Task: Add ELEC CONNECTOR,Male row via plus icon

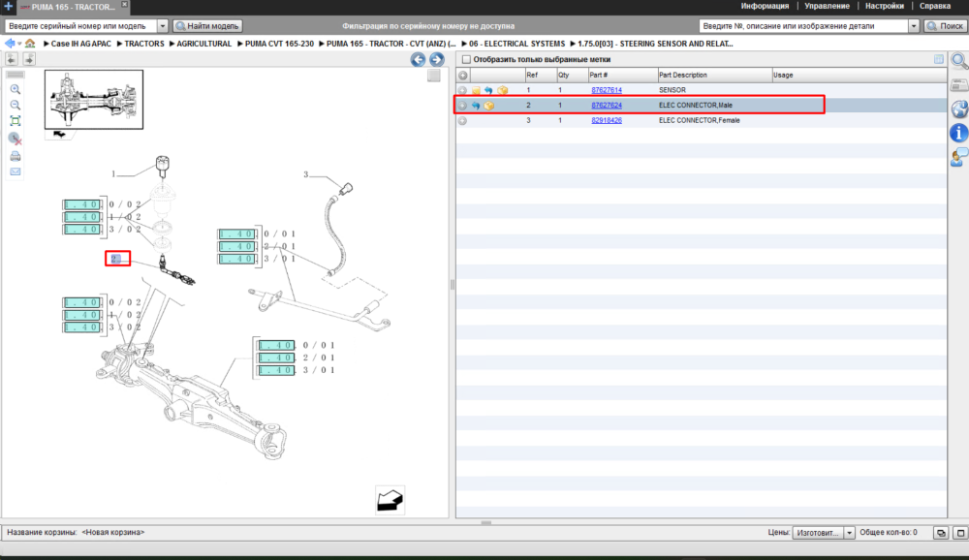Action: (462, 106)
